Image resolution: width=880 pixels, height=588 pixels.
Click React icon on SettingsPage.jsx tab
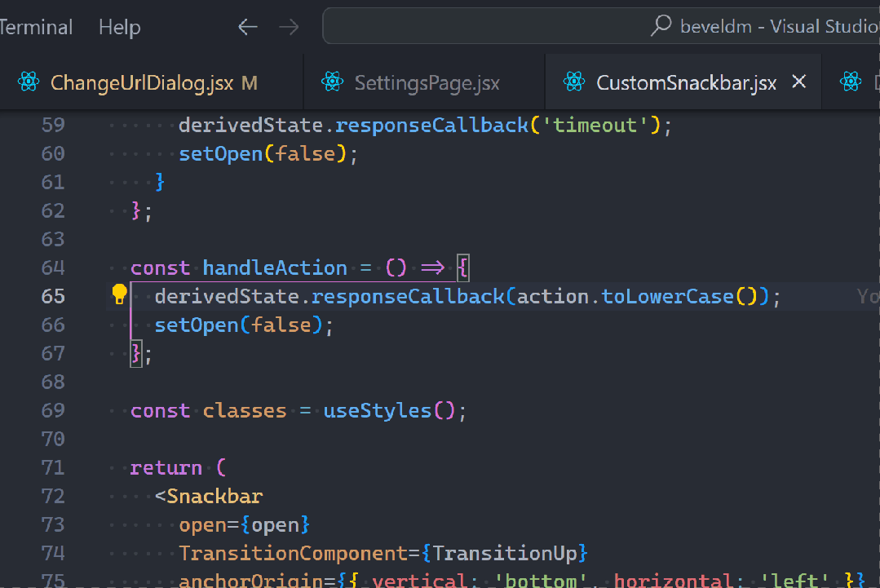click(332, 82)
